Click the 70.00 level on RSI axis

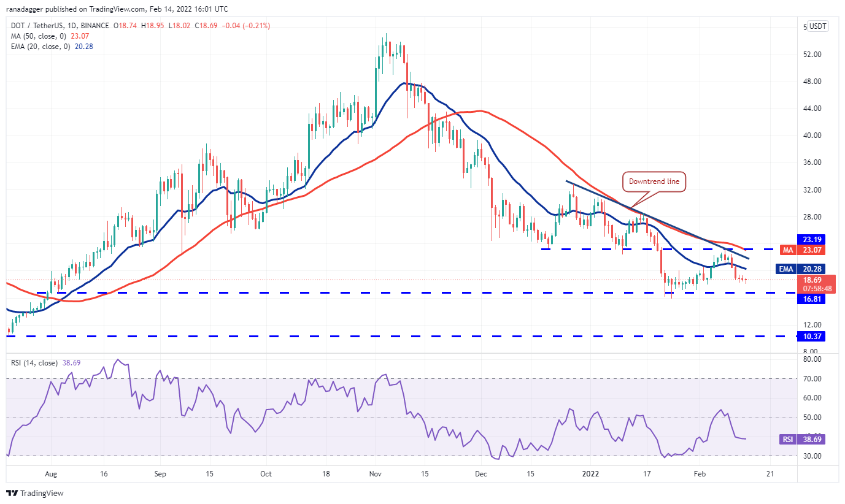coord(812,379)
